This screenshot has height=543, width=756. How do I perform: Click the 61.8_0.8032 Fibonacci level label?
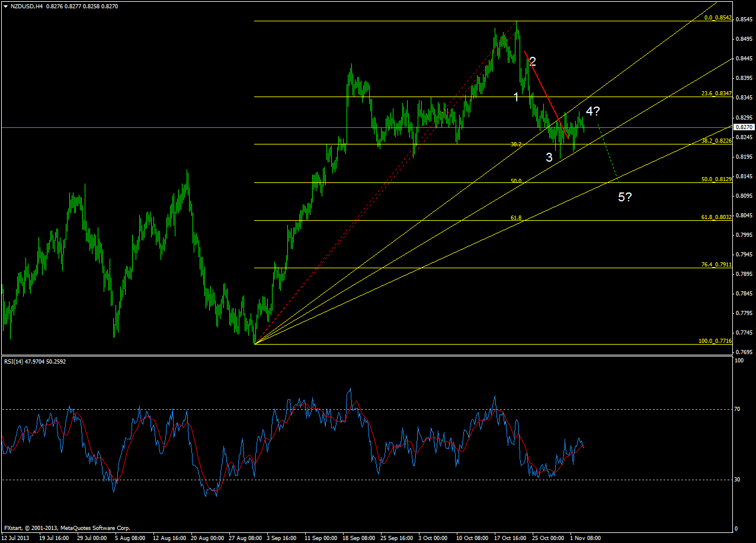(716, 217)
